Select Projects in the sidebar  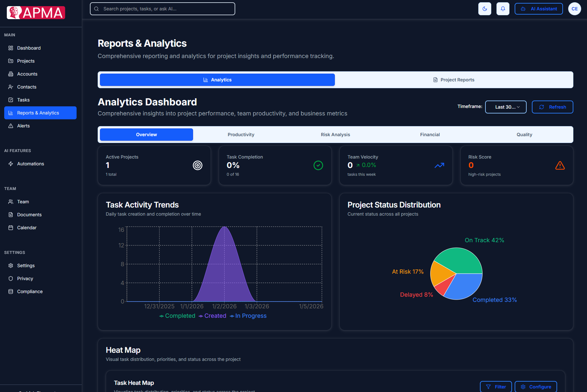click(26, 61)
